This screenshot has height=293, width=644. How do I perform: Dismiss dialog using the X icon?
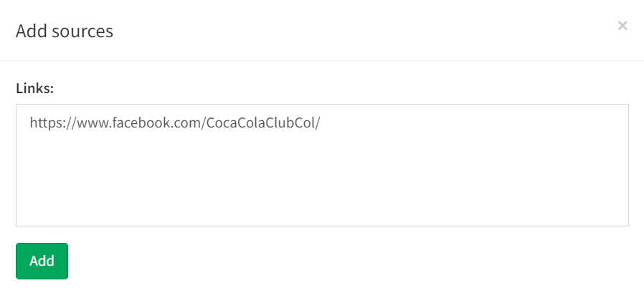coord(622,26)
